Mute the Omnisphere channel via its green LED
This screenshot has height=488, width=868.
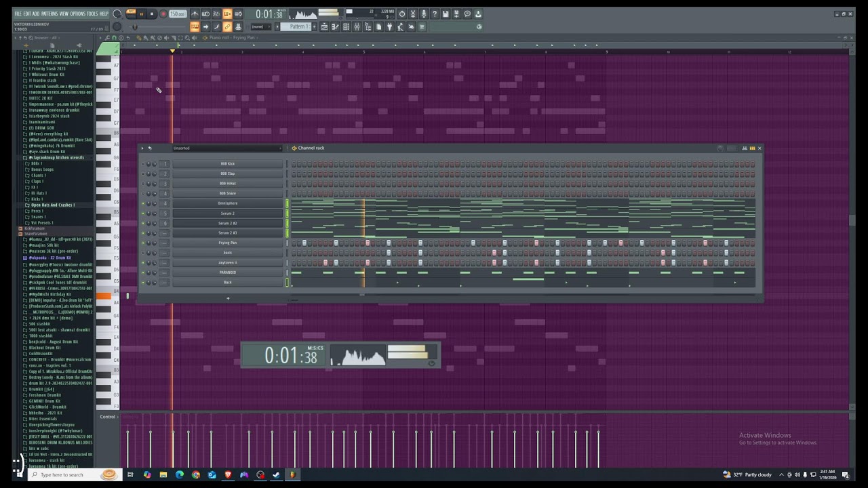click(143, 203)
